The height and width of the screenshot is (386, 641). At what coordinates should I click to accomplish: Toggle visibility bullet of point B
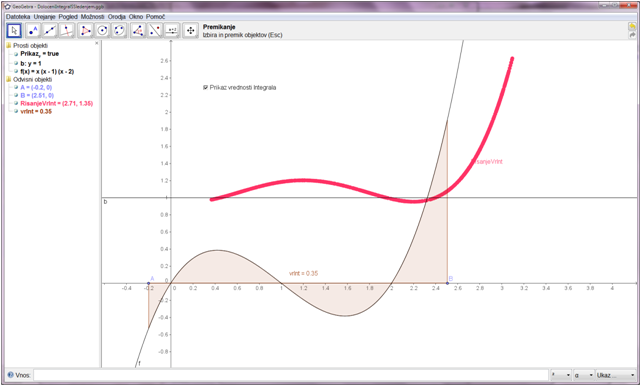(16, 96)
